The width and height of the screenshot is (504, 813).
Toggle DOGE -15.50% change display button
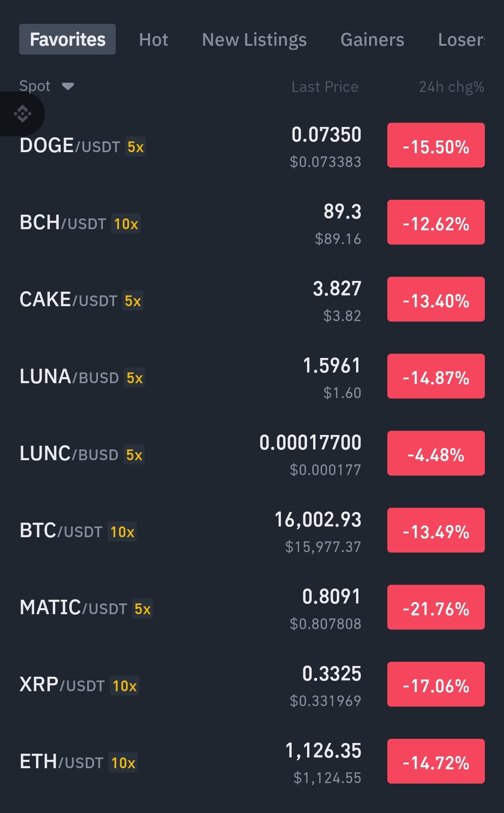click(436, 145)
